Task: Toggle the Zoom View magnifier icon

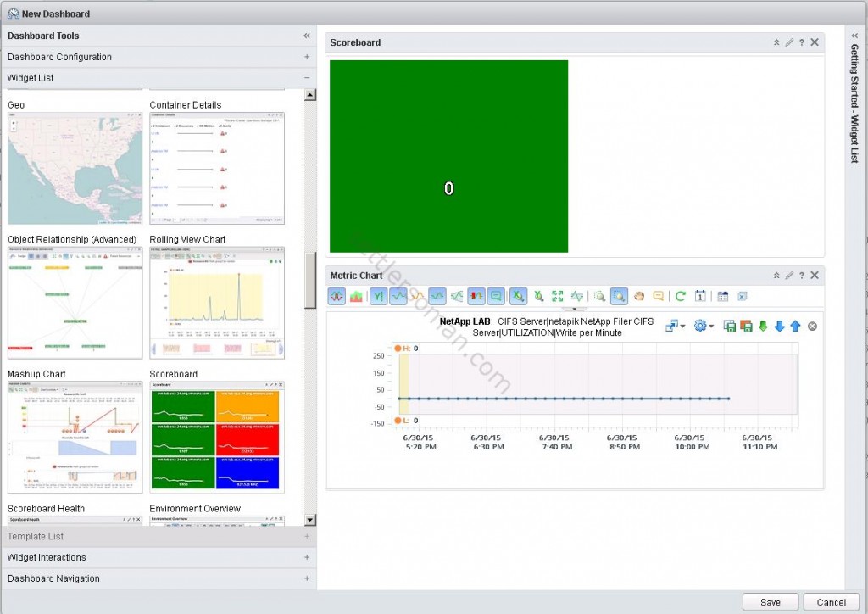Action: pos(620,296)
